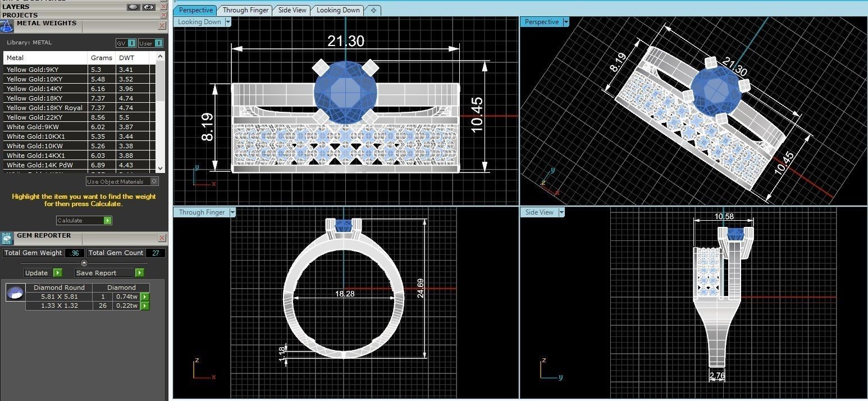The height and width of the screenshot is (401, 868).
Task: Select the White Gold:14KX1 row
Action: pos(78,156)
